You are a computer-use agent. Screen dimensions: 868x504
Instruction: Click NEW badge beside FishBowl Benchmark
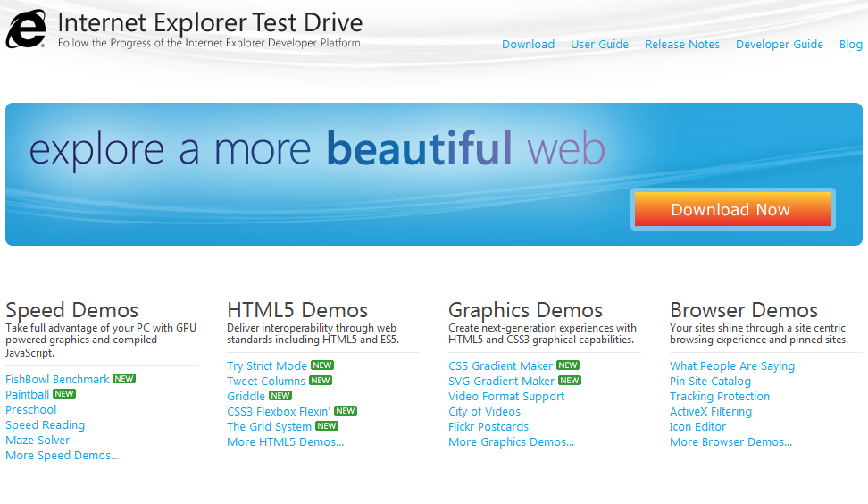pyautogui.click(x=124, y=379)
